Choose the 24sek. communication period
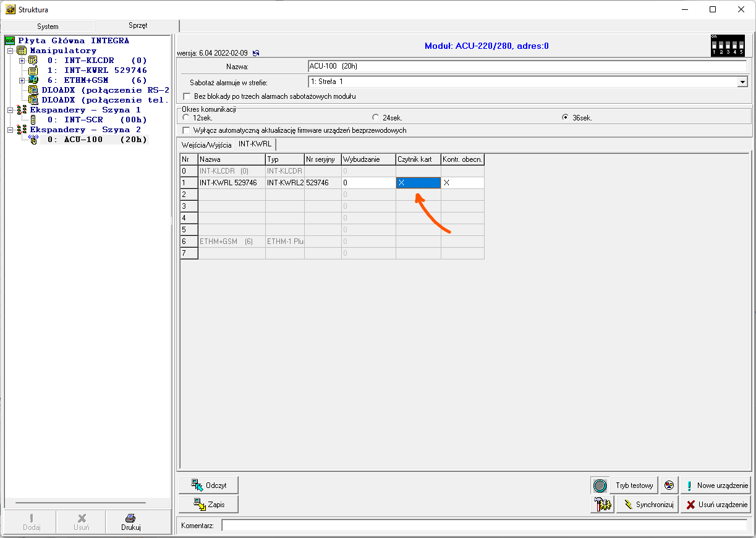756x538 pixels. click(375, 117)
